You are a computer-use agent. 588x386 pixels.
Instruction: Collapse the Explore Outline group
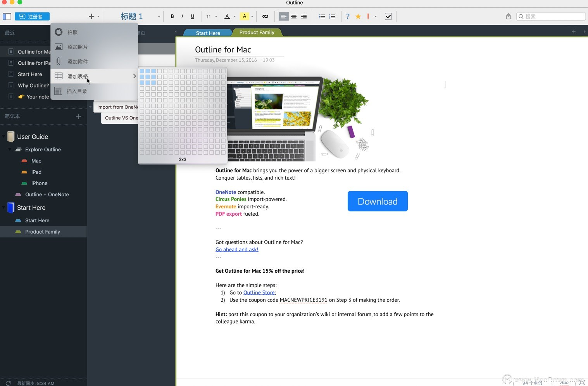coord(10,149)
